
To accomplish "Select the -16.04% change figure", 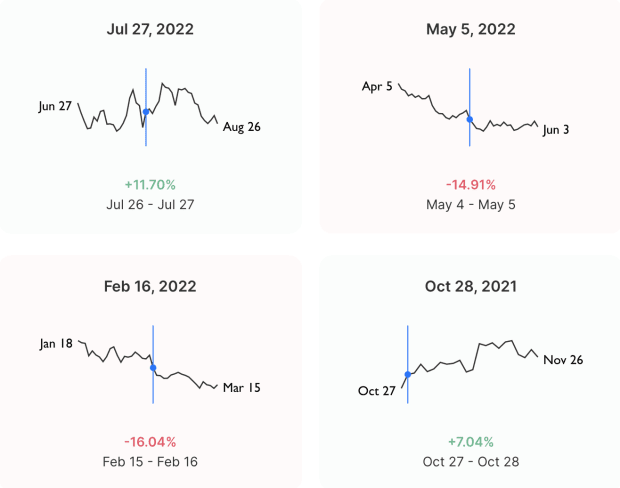I will [x=150, y=442].
